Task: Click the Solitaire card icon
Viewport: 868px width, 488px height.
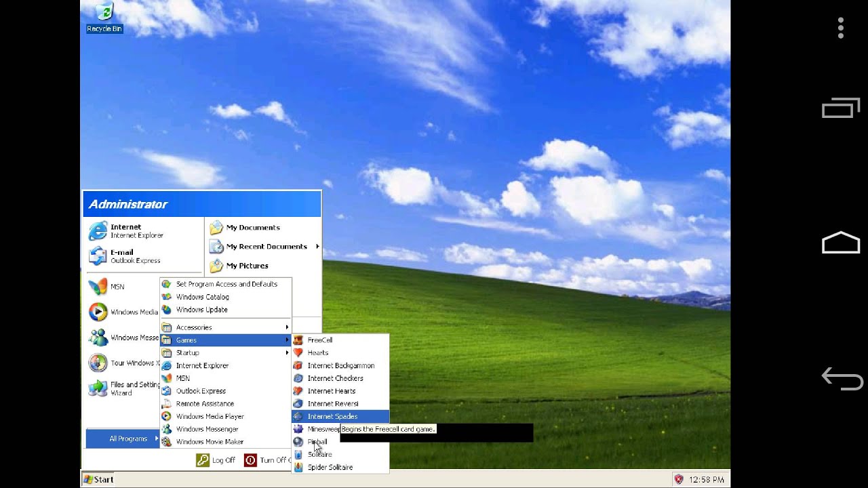Action: click(x=298, y=454)
